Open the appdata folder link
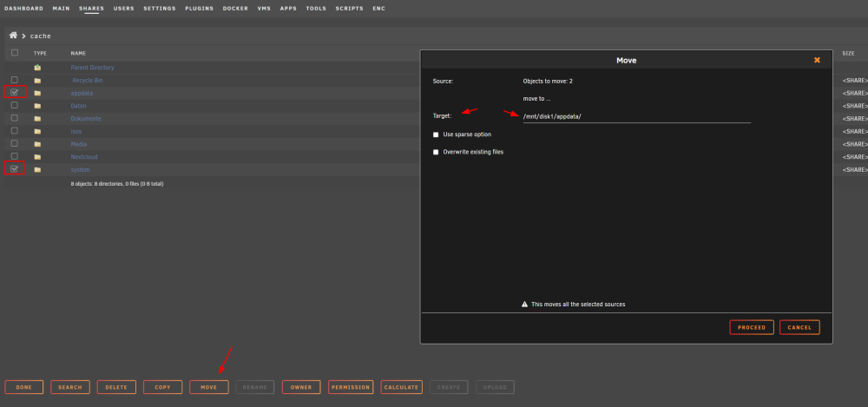Screen dimensions: 868x407 click(x=82, y=93)
